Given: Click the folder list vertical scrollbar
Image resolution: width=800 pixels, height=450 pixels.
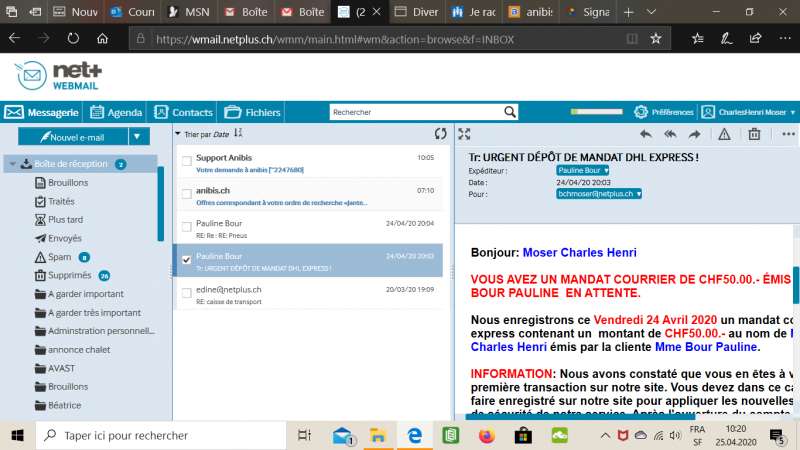Looking at the screenshot, I should [161, 204].
